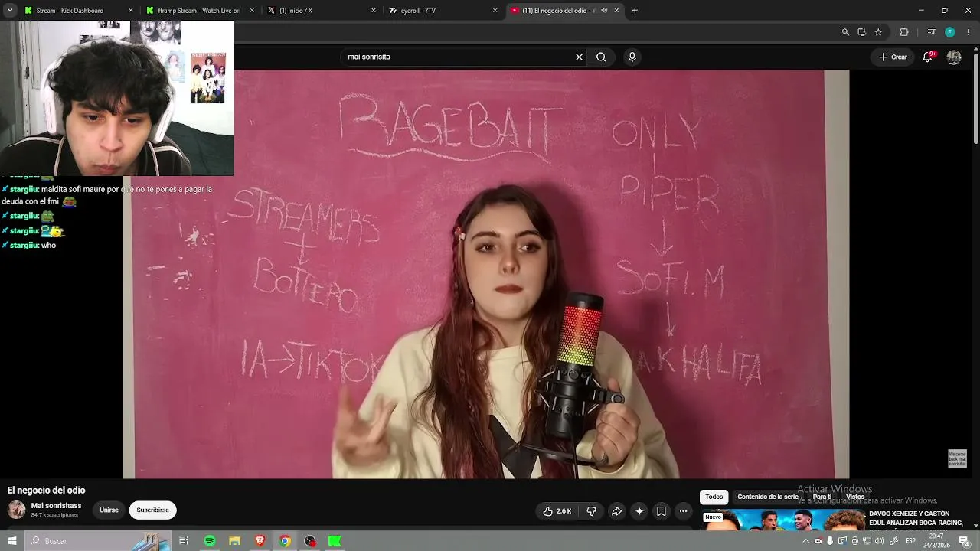The height and width of the screenshot is (551, 980).
Task: Click the install app icon in address bar
Action: point(862,32)
